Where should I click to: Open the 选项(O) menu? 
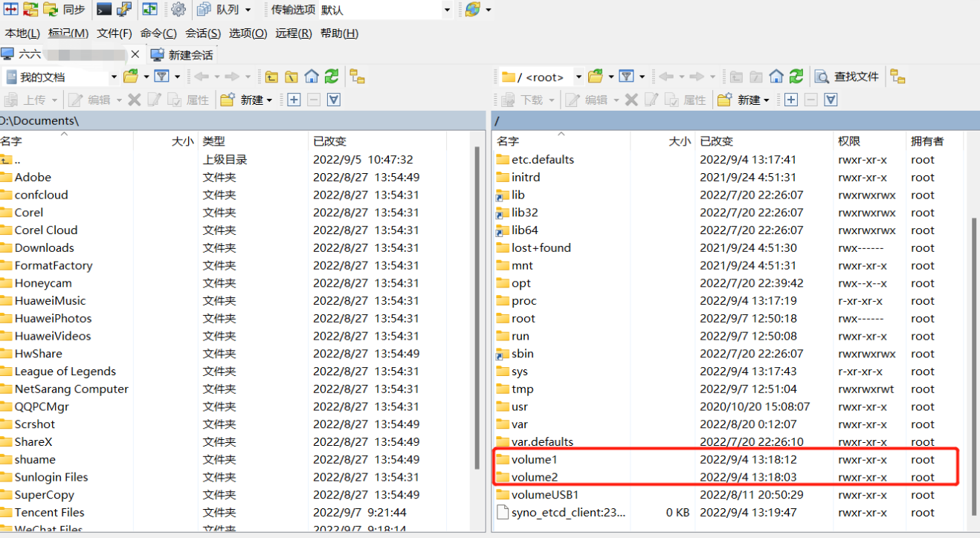248,33
